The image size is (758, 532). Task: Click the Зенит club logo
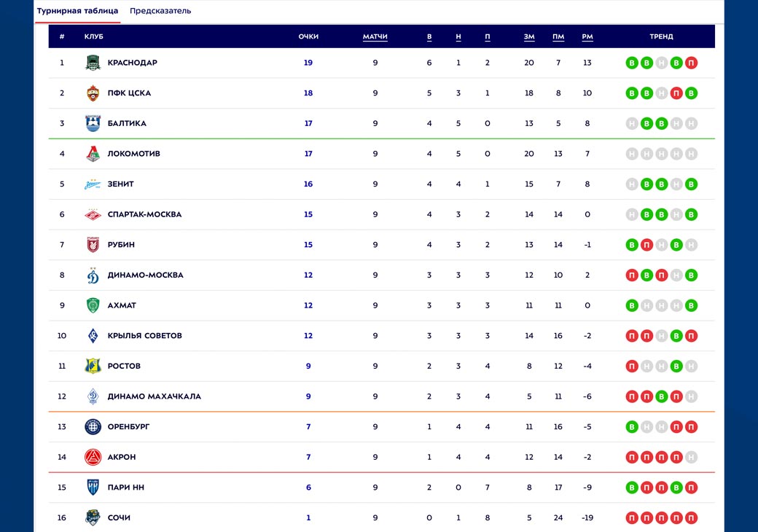click(93, 184)
